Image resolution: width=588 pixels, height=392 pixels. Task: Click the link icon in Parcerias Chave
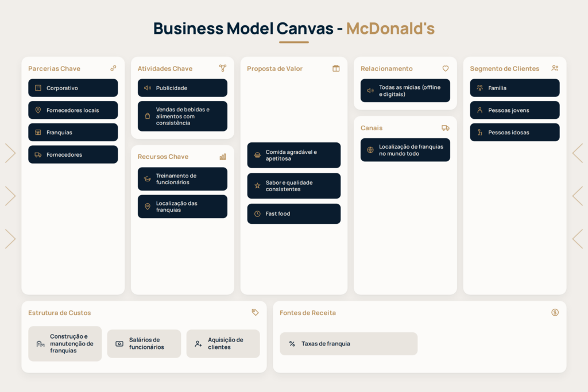coord(113,68)
